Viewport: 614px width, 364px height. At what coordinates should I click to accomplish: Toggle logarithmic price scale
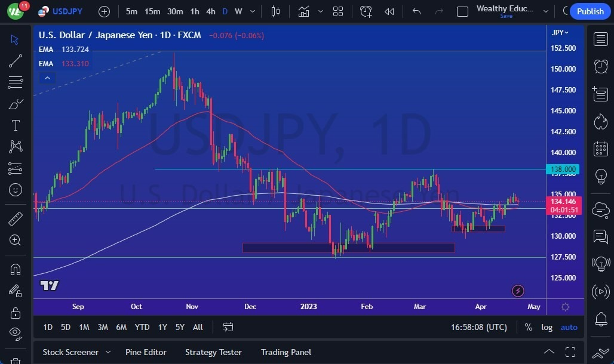click(547, 327)
